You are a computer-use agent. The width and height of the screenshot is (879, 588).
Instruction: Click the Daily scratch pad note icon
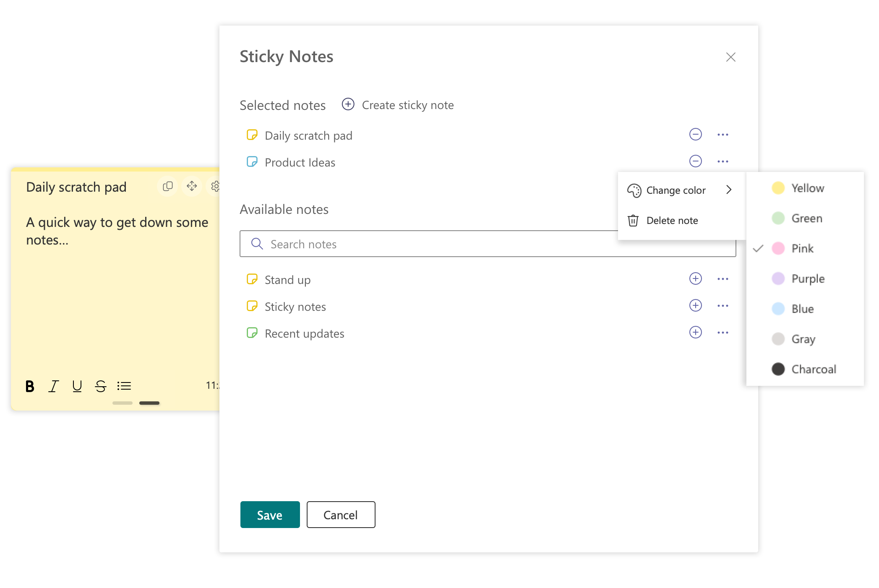click(252, 135)
